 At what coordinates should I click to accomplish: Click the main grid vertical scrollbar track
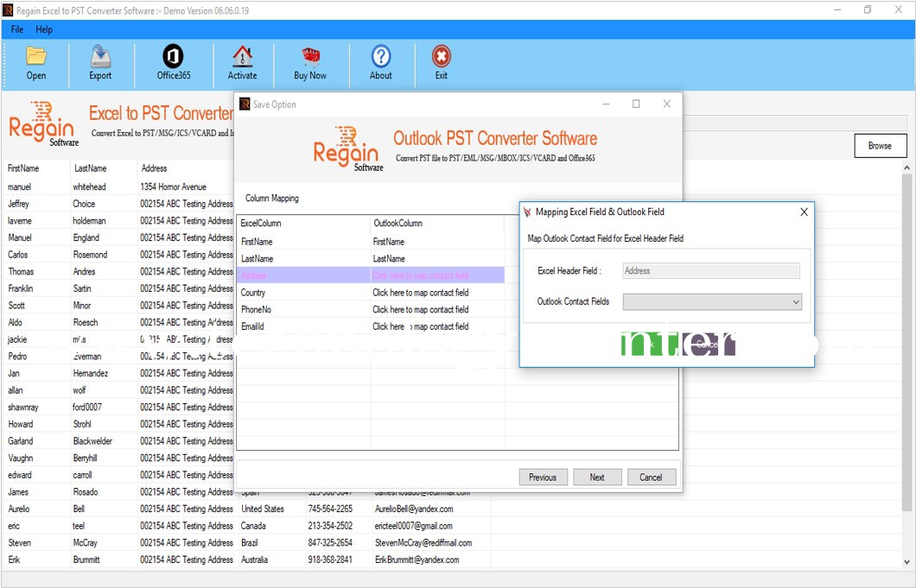click(x=906, y=365)
